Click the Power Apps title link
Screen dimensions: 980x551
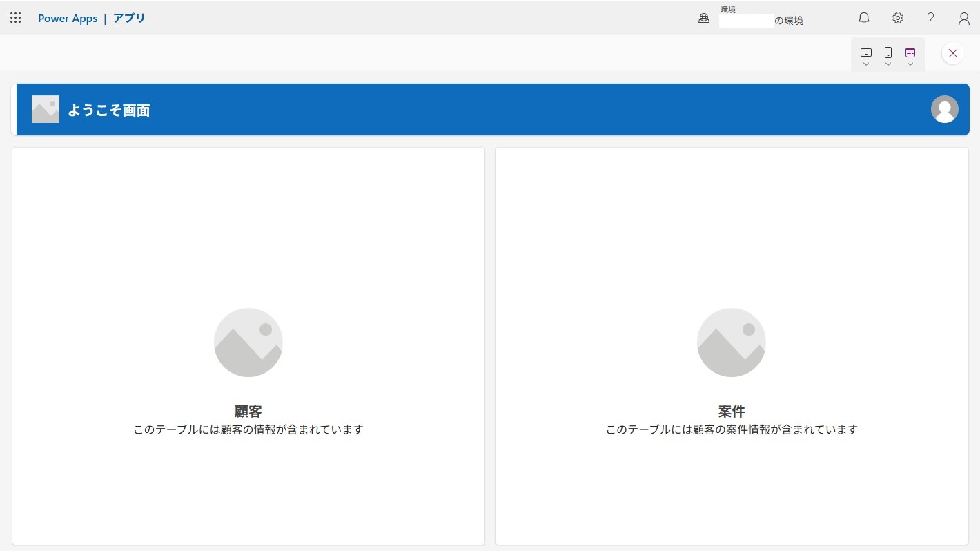pyautogui.click(x=68, y=19)
